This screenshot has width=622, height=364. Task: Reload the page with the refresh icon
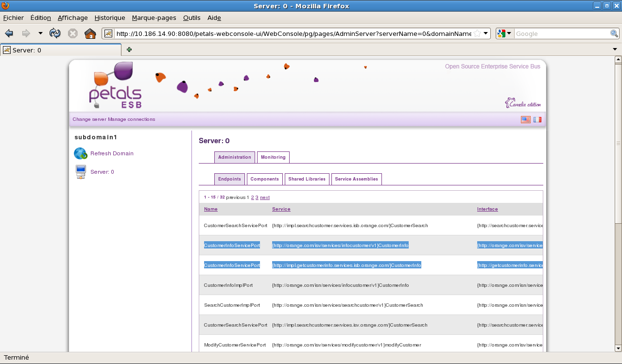click(55, 33)
